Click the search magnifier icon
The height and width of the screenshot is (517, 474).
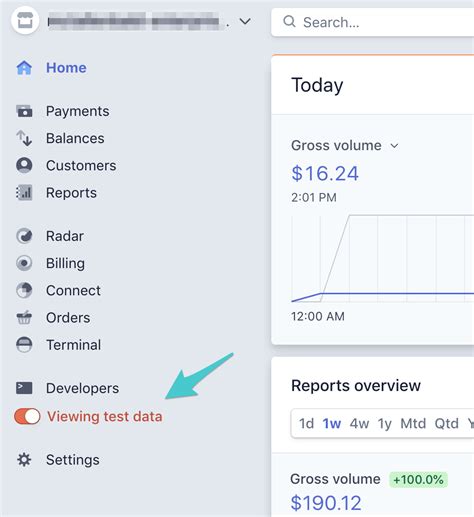pos(289,22)
